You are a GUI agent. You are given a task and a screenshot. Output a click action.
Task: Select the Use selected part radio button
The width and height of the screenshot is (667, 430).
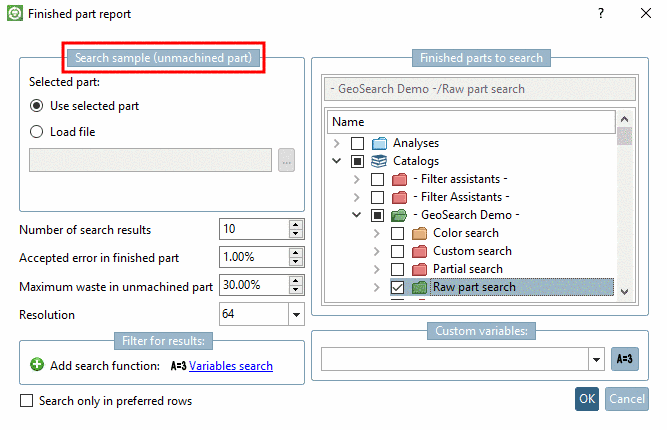37,105
